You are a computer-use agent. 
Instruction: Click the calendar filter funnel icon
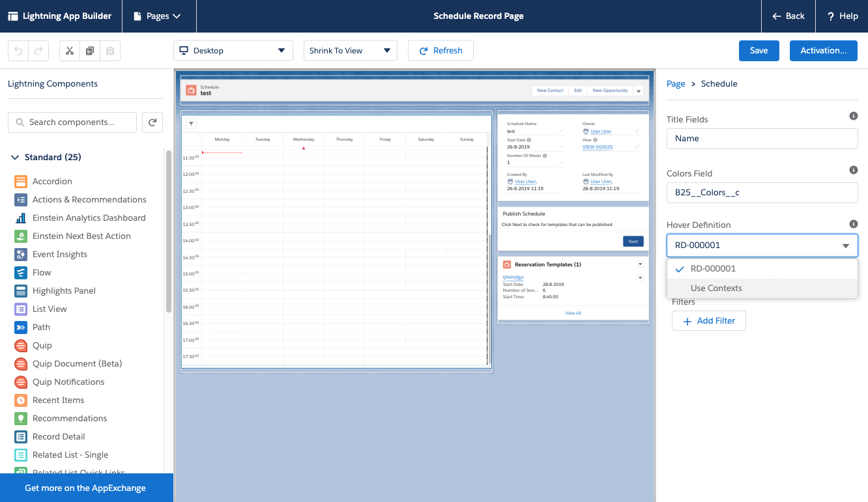[x=191, y=124]
